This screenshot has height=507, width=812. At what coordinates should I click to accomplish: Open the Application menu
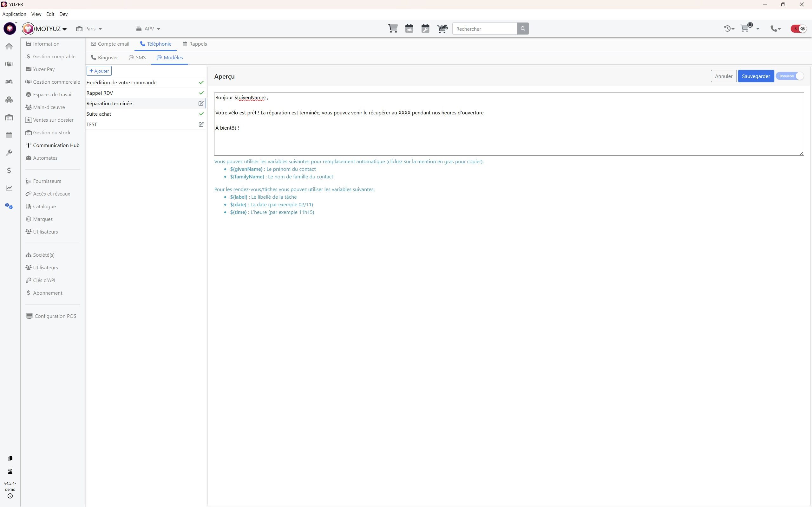click(14, 14)
